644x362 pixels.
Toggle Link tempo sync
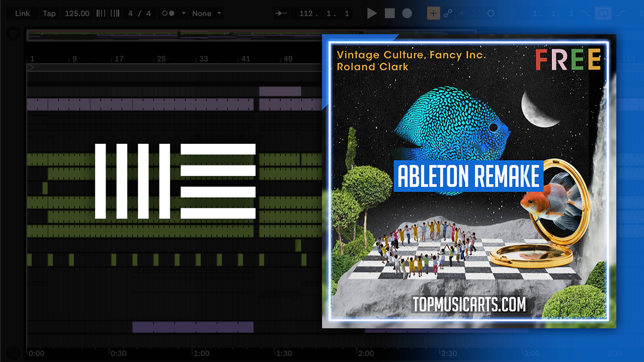click(x=23, y=13)
